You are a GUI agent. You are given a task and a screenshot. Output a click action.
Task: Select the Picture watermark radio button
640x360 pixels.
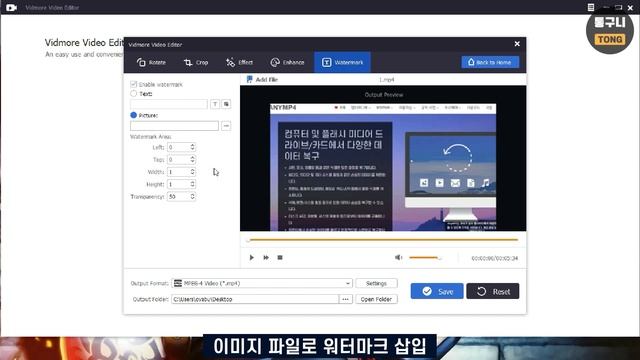133,115
